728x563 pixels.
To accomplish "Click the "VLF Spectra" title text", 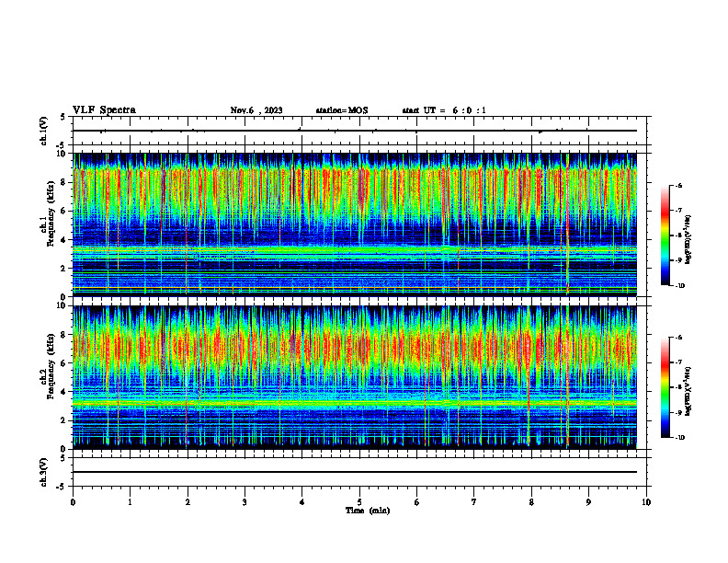I will click(104, 110).
